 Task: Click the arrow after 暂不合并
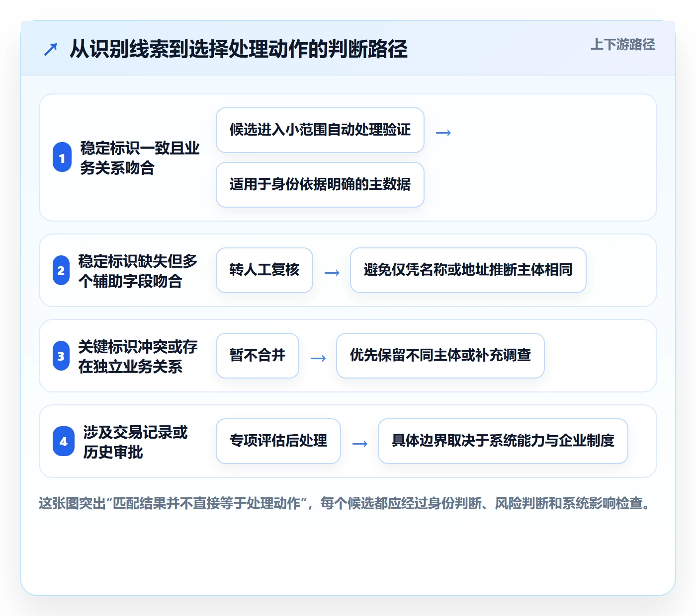[318, 358]
